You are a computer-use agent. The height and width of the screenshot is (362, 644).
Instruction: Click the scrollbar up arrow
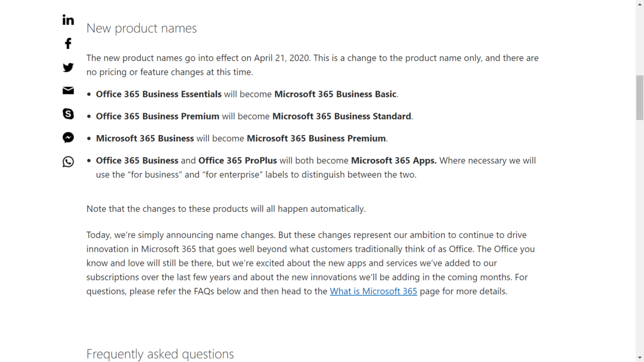639,4
